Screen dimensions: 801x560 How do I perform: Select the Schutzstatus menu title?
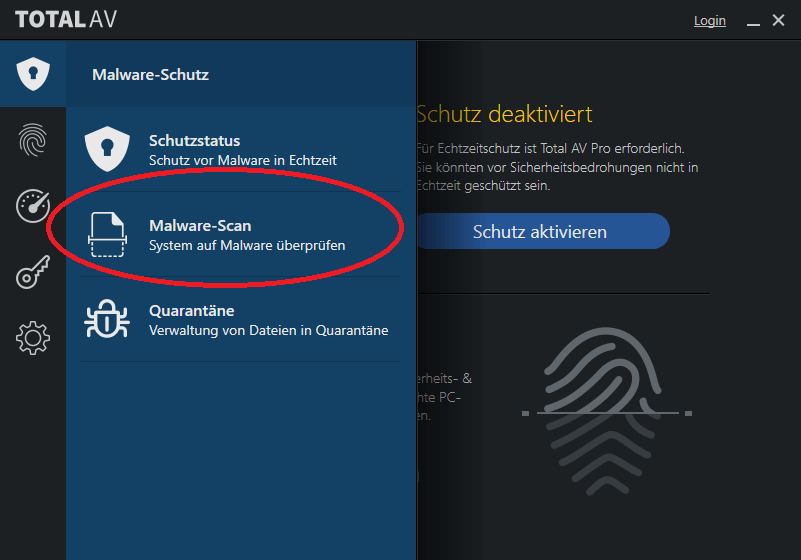pos(195,141)
